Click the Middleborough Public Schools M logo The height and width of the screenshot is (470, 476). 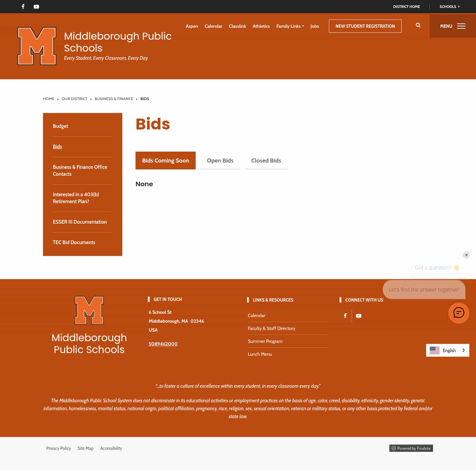click(37, 46)
